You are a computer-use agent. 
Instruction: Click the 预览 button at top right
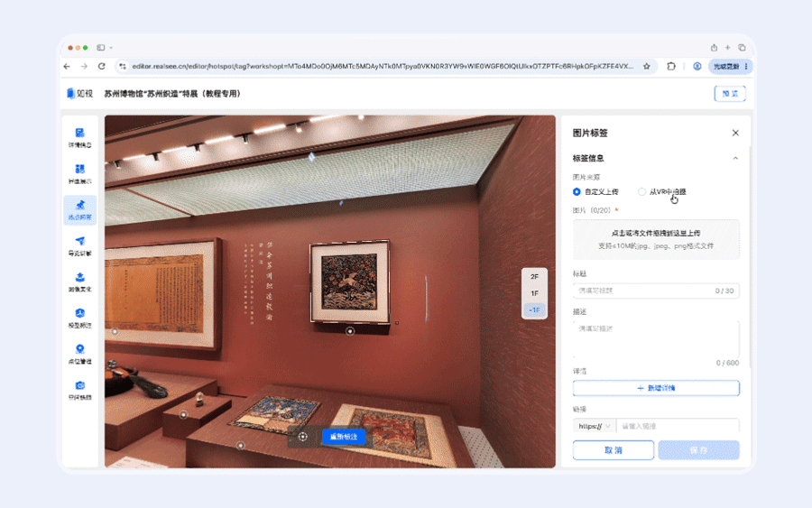pyautogui.click(x=730, y=94)
